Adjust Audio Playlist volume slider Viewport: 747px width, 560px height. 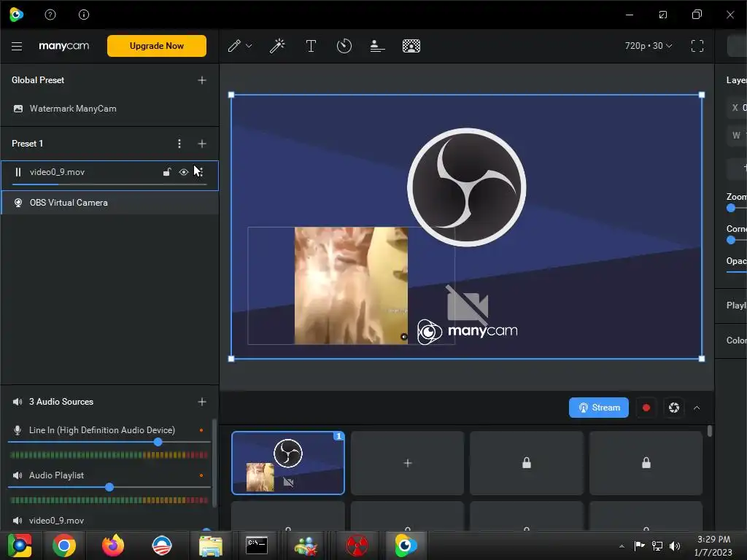tap(109, 487)
